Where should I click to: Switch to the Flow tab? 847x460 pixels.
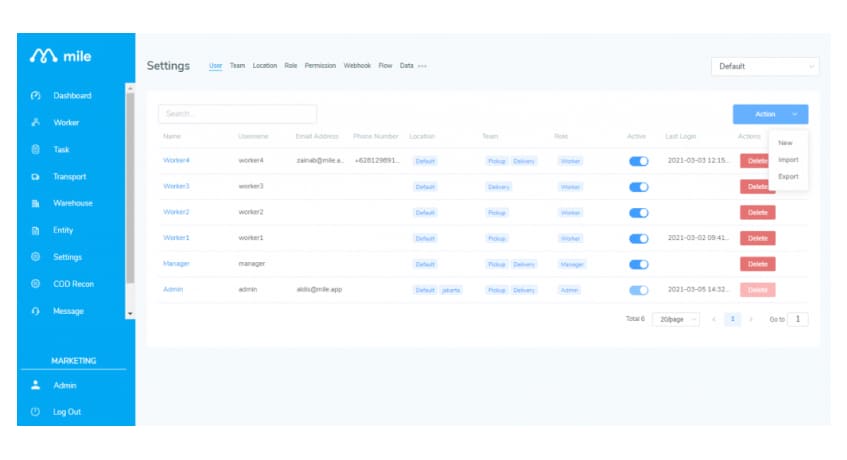click(385, 66)
